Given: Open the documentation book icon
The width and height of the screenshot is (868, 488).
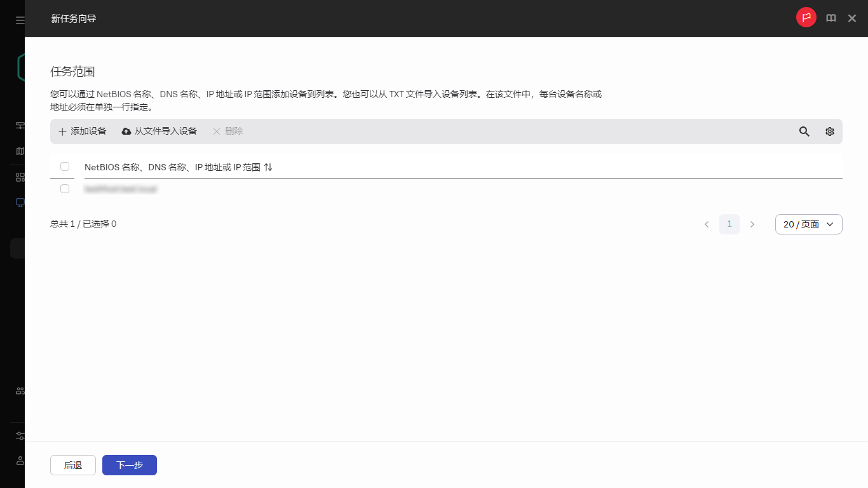Looking at the screenshot, I should 831,18.
